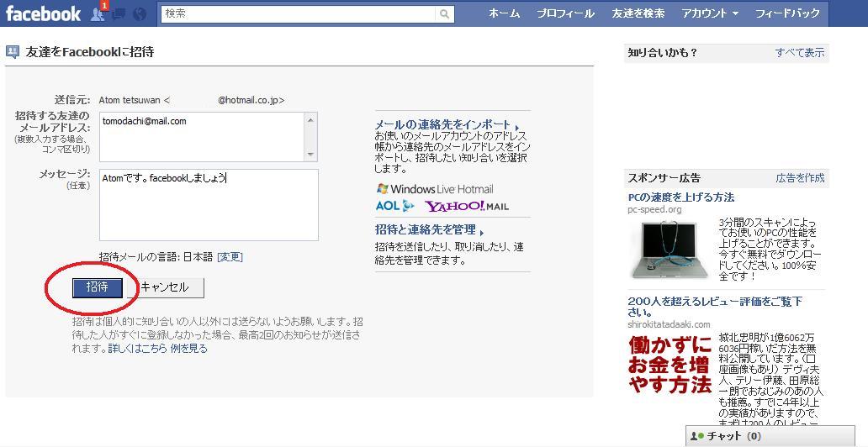Open the notifications globe icon

point(140,14)
